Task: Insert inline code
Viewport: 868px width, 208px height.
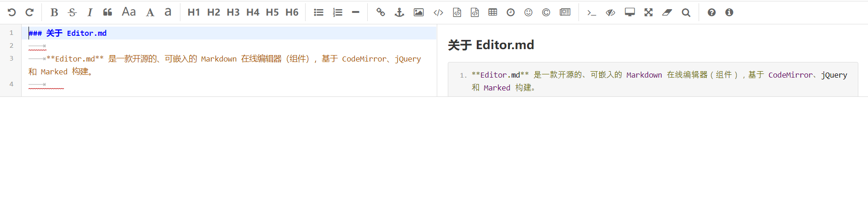Action: tap(439, 12)
